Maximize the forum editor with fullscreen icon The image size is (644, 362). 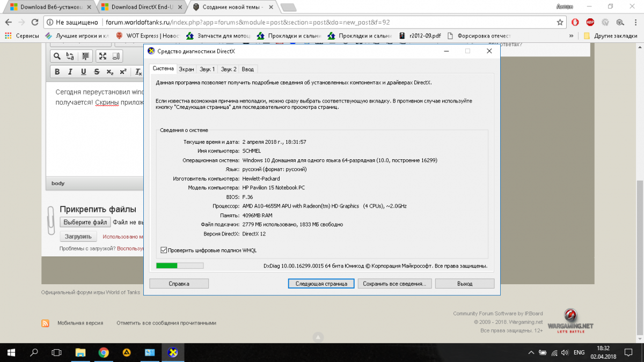[103, 56]
